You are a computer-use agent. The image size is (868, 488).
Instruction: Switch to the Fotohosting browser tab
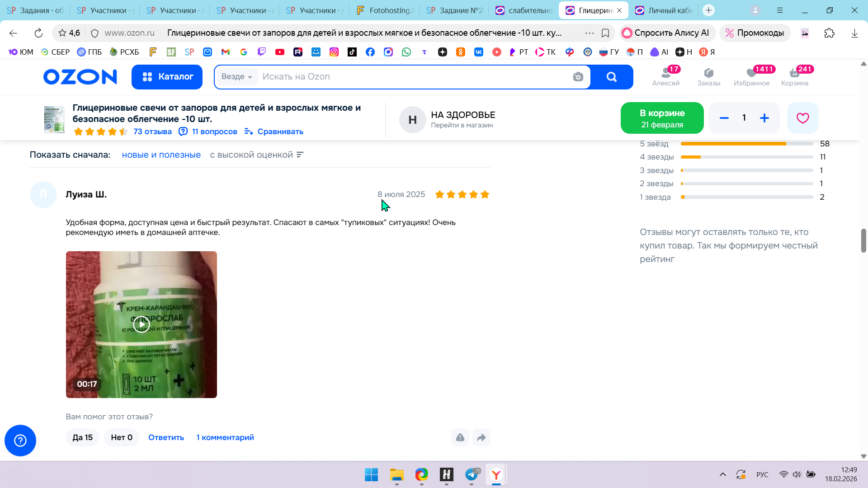pos(385,10)
